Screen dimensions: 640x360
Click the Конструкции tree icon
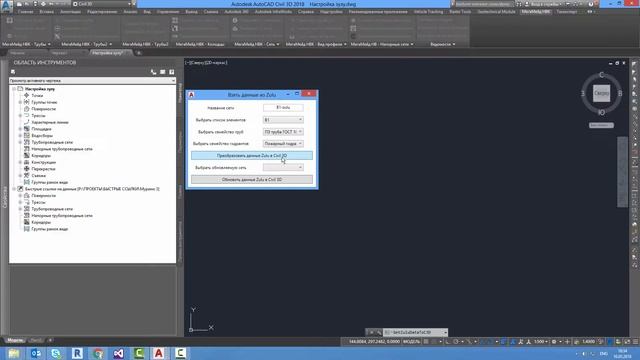[x=27, y=162]
